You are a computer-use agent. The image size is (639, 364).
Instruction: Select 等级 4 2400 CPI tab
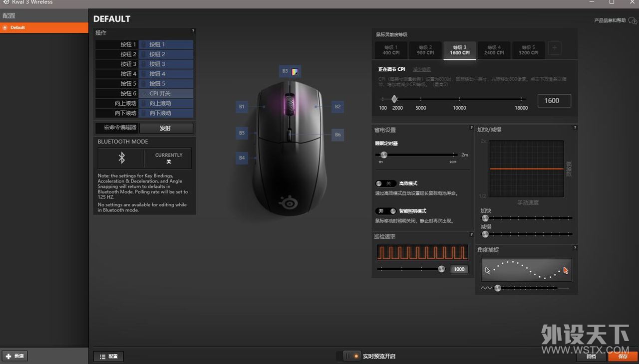point(494,50)
